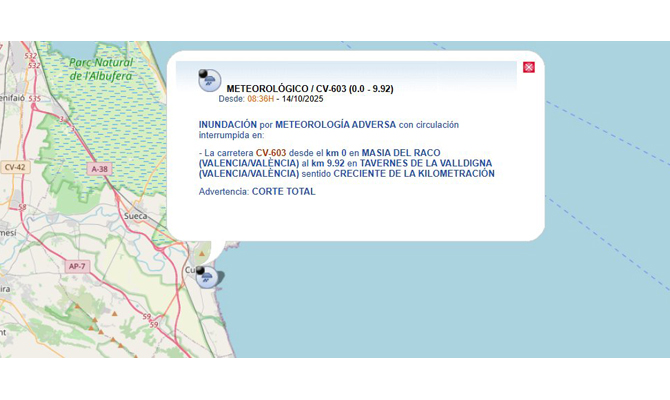This screenshot has height=400, width=670.
Task: Click the AP-7 road shield on map
Action: pos(77,266)
